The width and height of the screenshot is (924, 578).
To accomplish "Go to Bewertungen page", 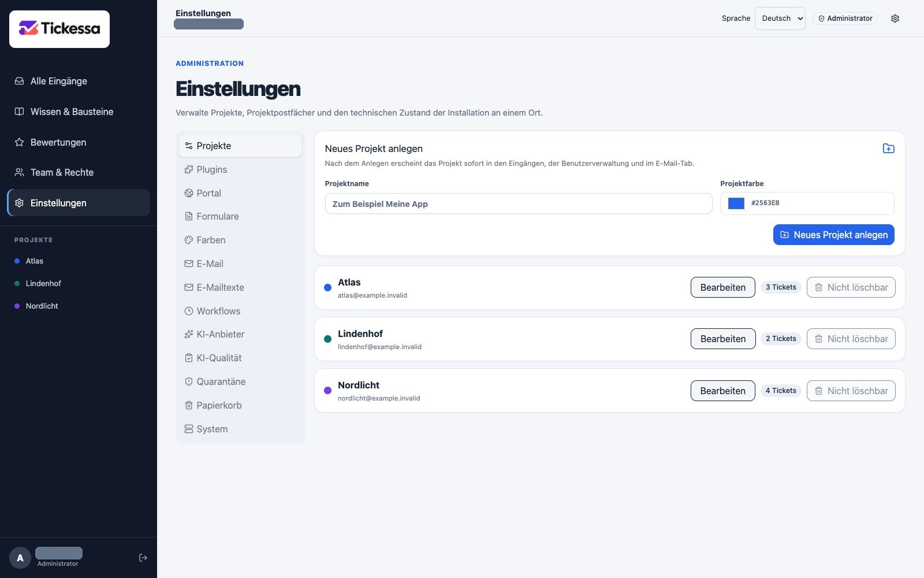I will pos(79,142).
